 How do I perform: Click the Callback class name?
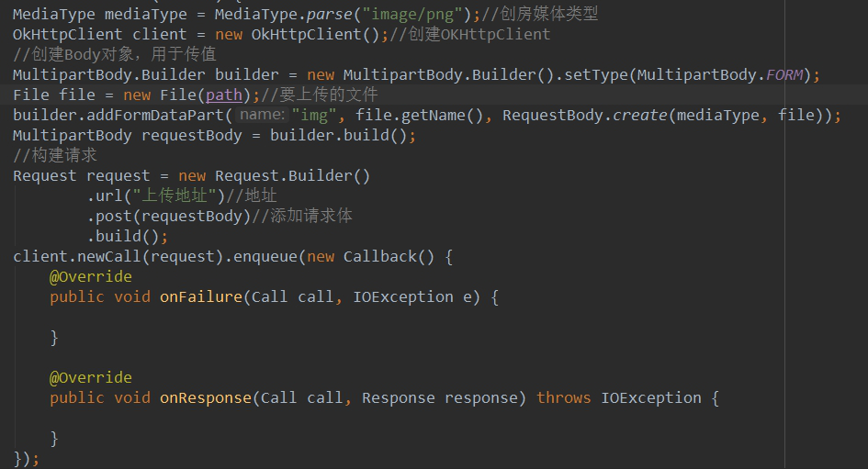[x=379, y=257]
